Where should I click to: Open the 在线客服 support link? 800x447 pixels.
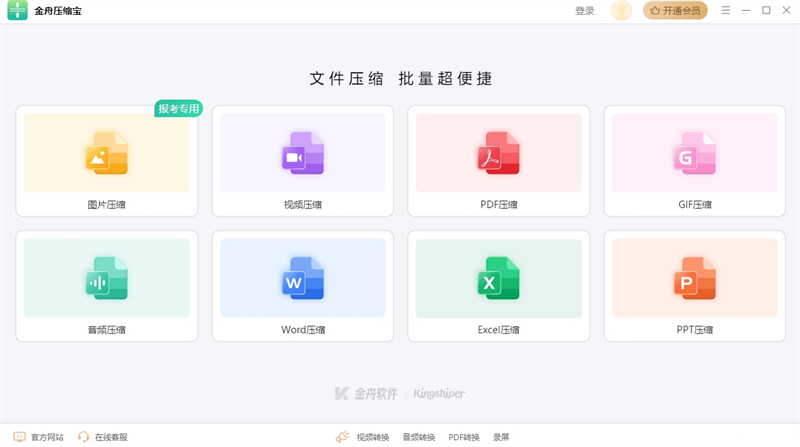coord(111,437)
